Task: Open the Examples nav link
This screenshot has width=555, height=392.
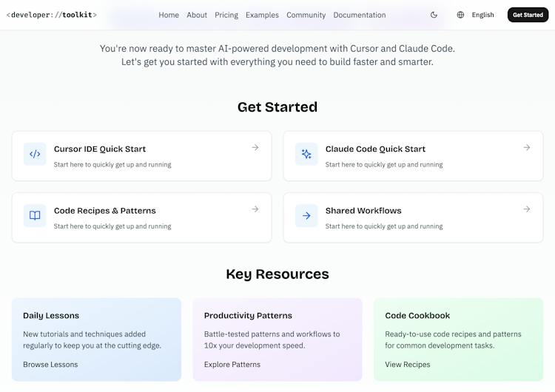Action: tap(262, 15)
